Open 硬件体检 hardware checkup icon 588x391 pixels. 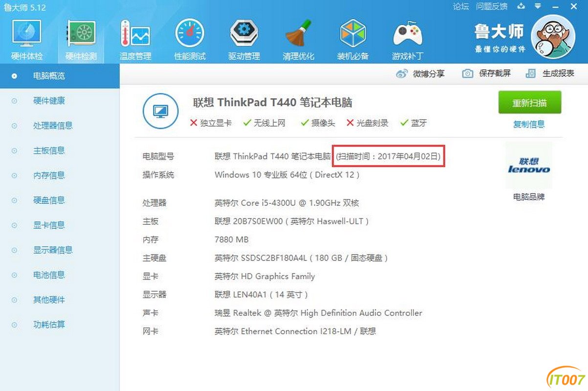[27, 34]
